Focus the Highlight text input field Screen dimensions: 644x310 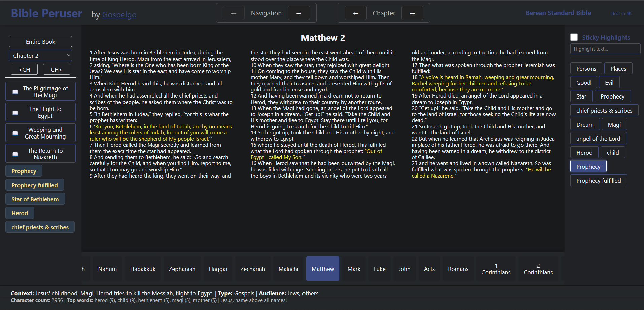(605, 49)
